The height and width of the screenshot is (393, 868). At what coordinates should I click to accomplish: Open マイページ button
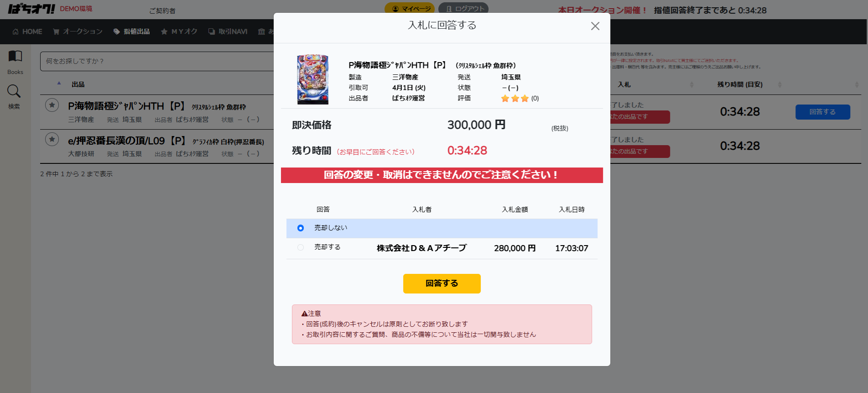pyautogui.click(x=409, y=9)
